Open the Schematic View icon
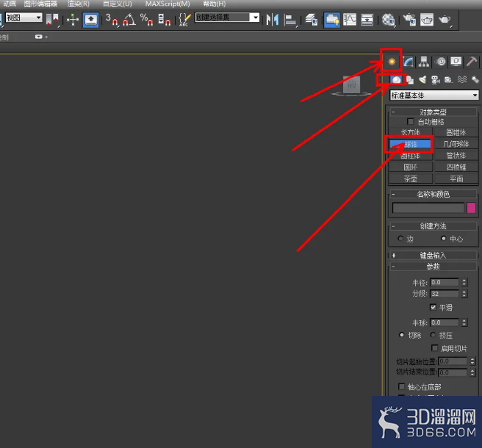The height and width of the screenshot is (448, 482). (x=367, y=20)
